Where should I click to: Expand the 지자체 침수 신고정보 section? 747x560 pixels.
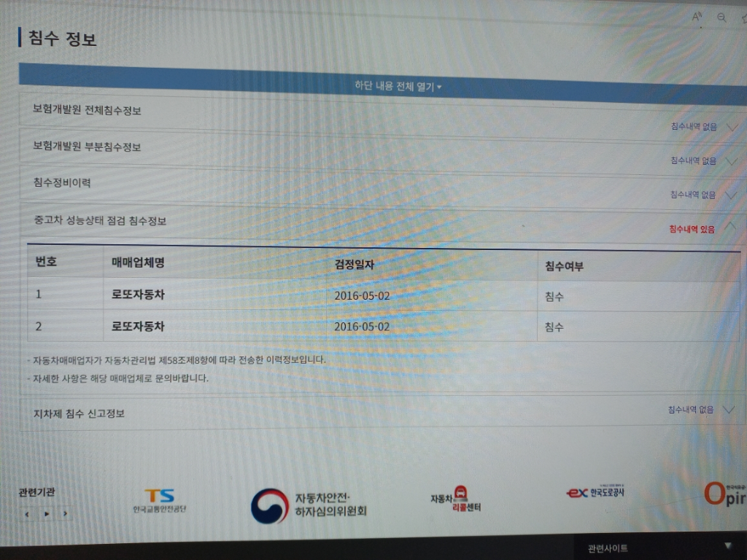tap(727, 409)
